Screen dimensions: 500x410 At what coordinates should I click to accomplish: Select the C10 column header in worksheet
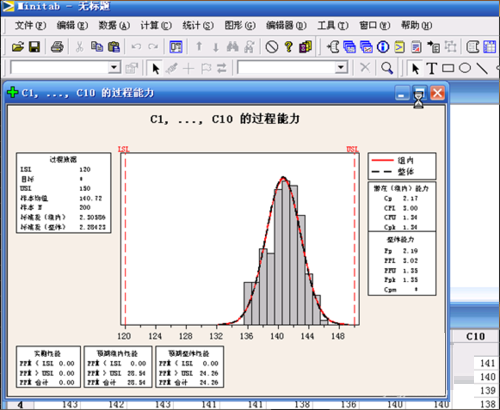pos(476,337)
